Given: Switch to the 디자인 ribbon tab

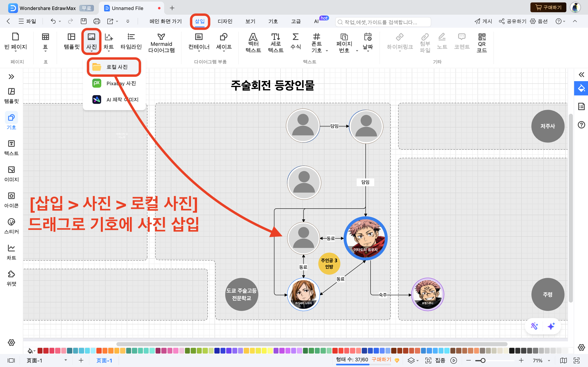Looking at the screenshot, I should click(225, 21).
